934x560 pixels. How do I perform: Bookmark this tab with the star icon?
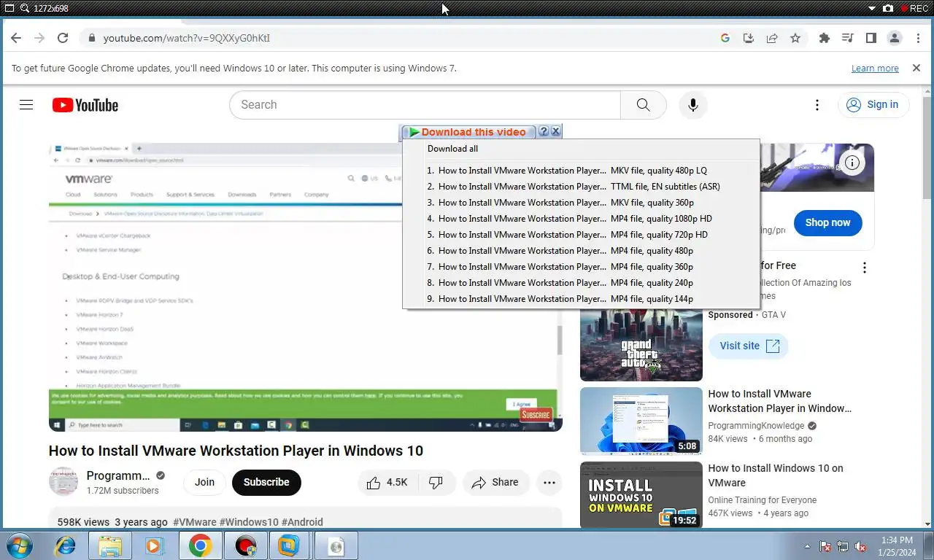795,38
